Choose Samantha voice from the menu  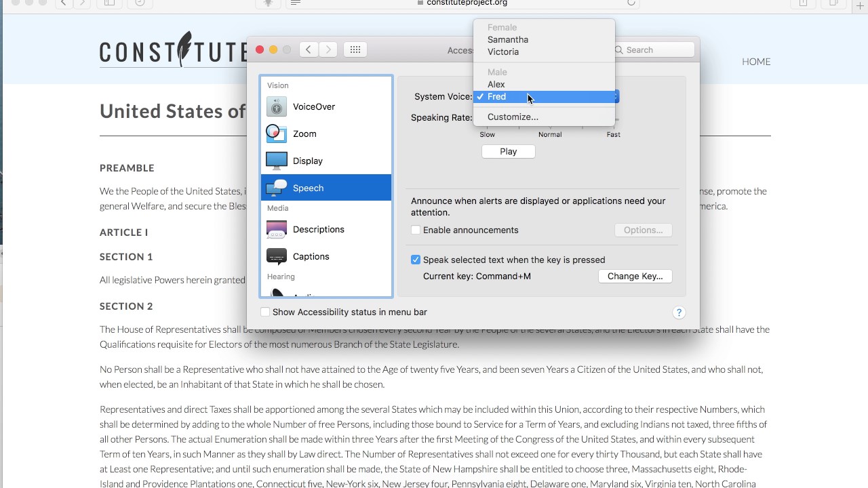coord(544,39)
